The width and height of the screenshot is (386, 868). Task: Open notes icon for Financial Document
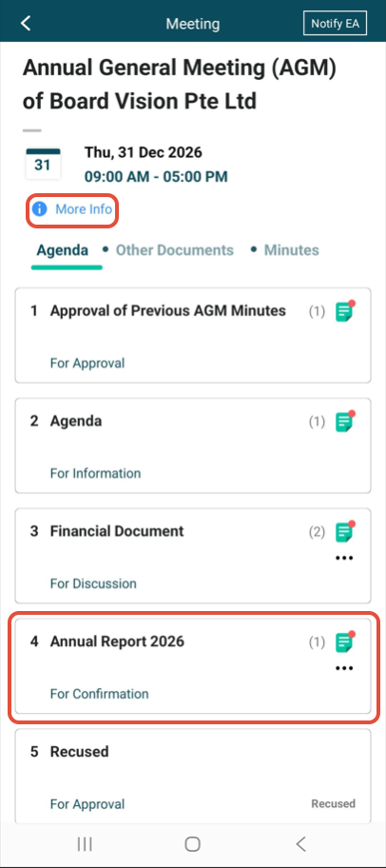click(344, 532)
